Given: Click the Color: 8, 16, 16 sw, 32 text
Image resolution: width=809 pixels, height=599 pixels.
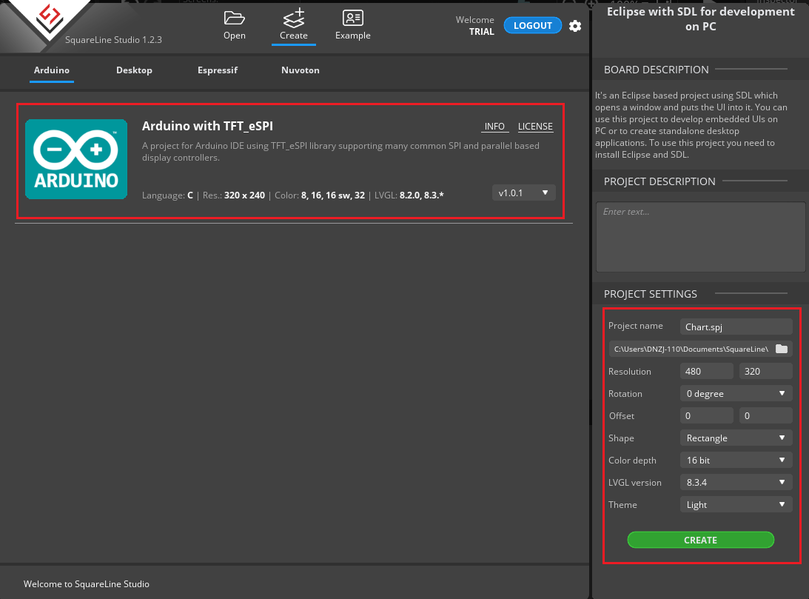Looking at the screenshot, I should 319,196.
